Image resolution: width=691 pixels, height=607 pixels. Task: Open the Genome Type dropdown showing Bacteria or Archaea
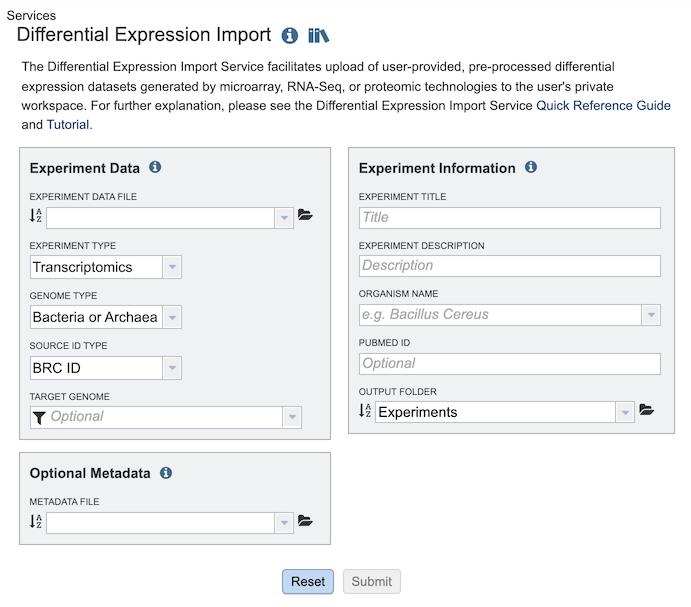tap(172, 317)
